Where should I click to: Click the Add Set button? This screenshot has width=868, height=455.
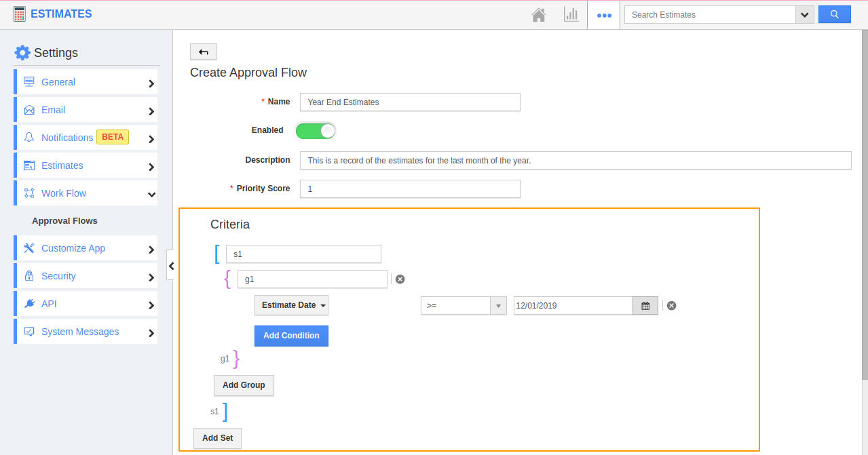tap(217, 438)
